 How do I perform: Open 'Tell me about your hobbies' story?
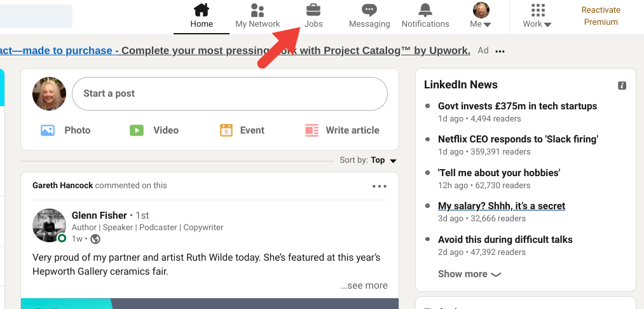tap(499, 172)
